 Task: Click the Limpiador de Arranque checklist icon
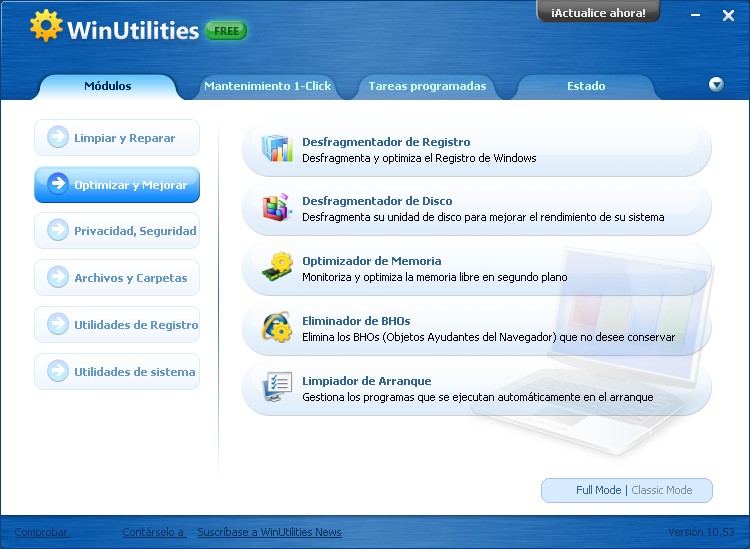click(x=277, y=387)
